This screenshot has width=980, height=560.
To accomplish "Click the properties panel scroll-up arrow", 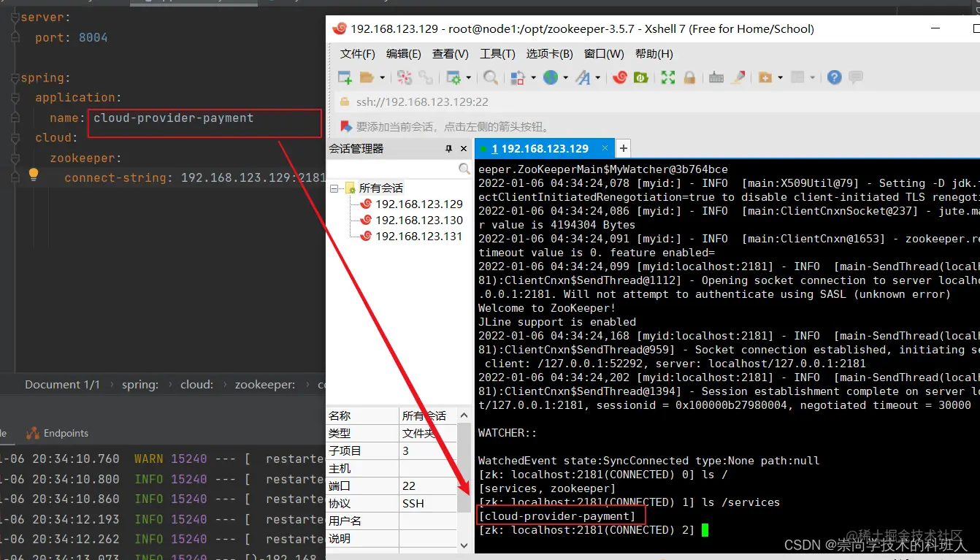I will tap(464, 415).
